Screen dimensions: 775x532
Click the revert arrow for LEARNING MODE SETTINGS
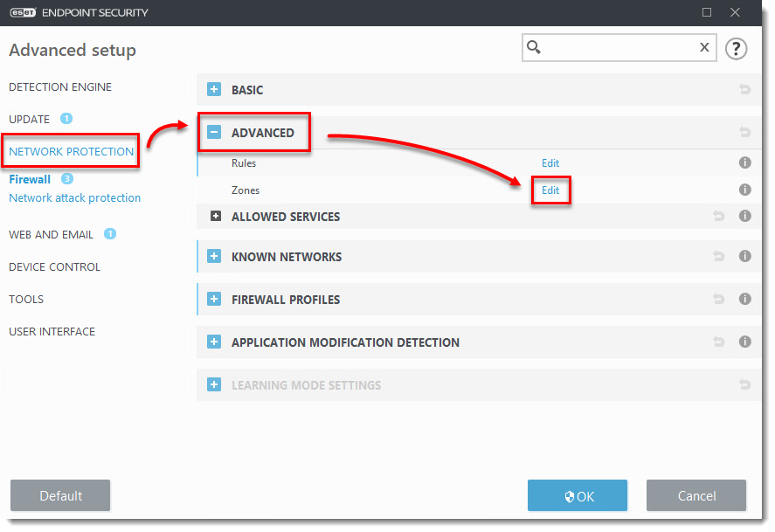click(x=744, y=384)
